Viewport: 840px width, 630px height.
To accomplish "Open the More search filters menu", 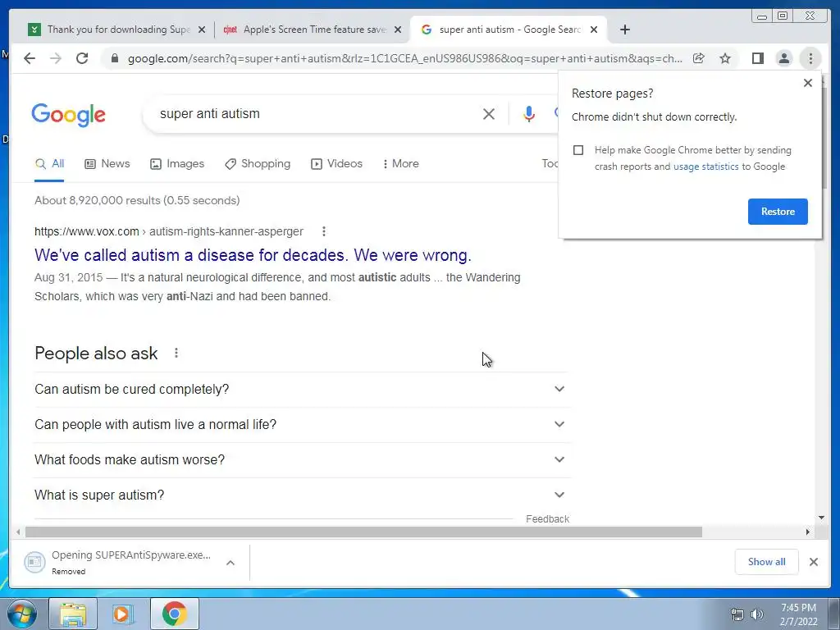I will 400,164.
